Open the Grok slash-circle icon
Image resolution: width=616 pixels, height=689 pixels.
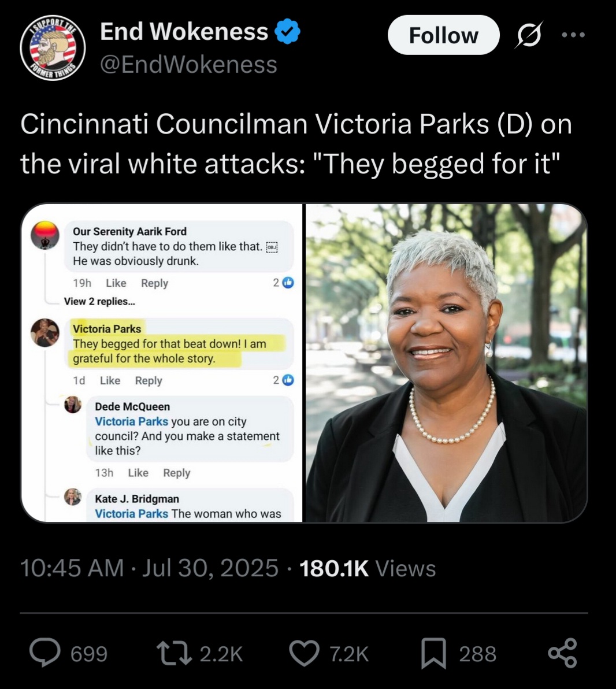coord(529,35)
